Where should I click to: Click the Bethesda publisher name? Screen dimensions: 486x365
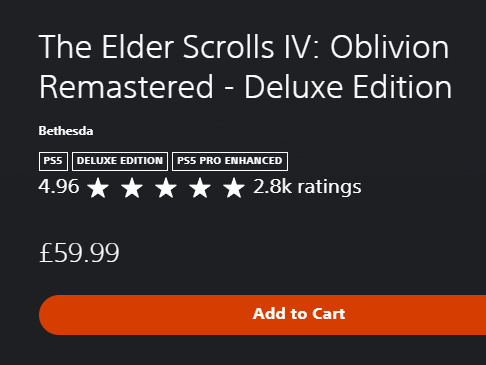coord(66,131)
